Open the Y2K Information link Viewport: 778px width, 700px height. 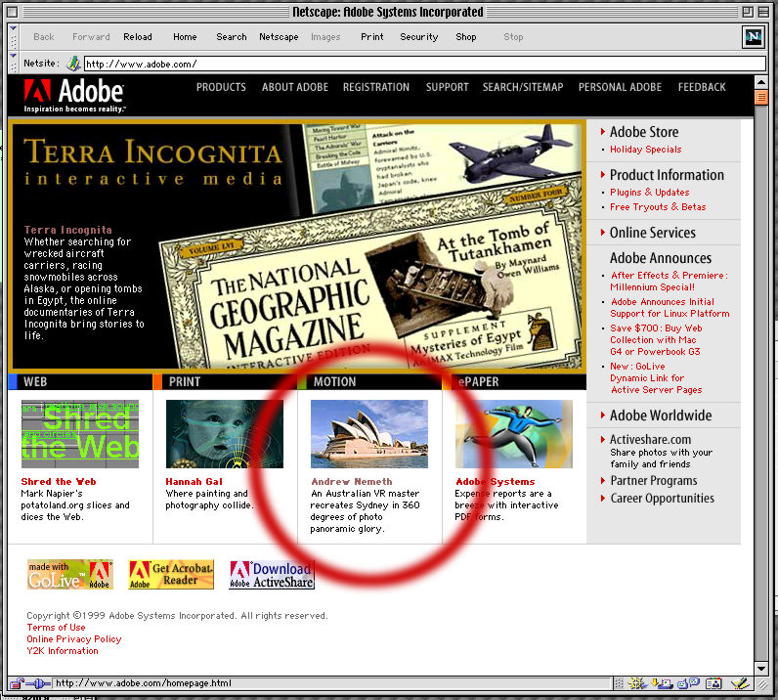63,651
